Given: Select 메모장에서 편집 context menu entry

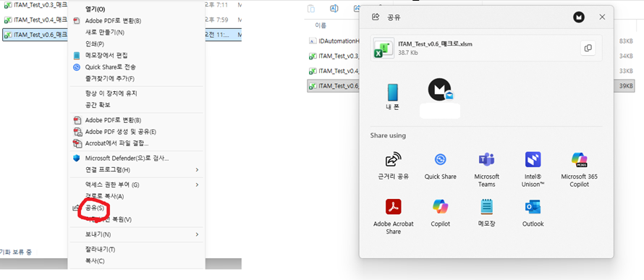Looking at the screenshot, I should pyautogui.click(x=106, y=55).
